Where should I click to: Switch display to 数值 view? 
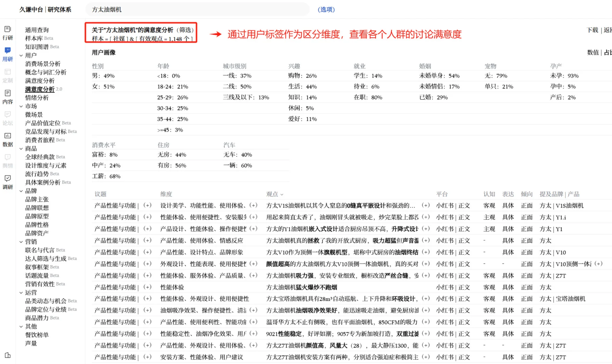coord(593,52)
